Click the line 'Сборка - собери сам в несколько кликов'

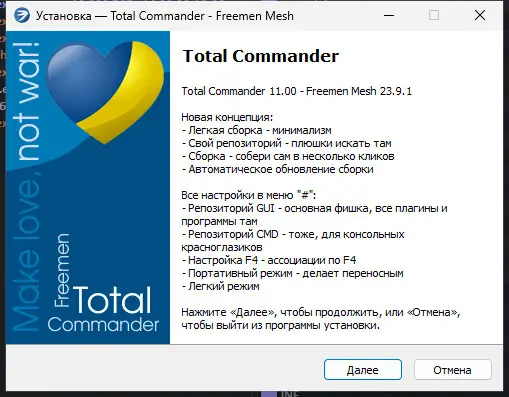coord(288,156)
